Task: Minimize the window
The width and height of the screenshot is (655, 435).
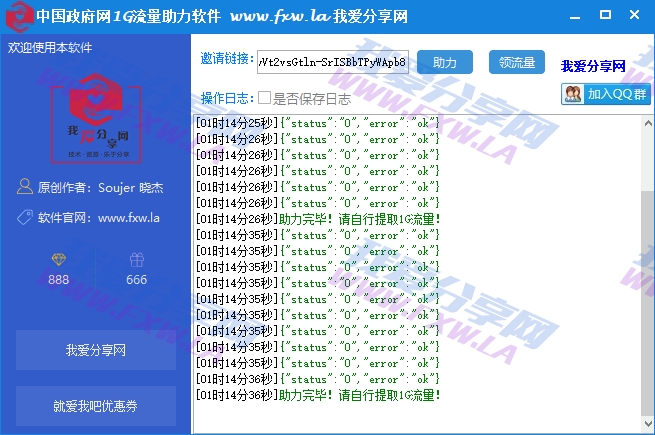Action: (x=575, y=16)
